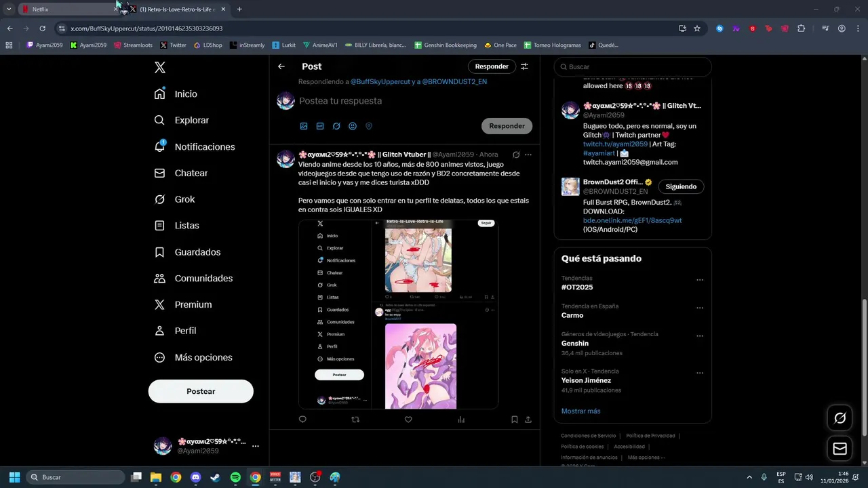Screen dimensions: 868x488
Task: Bookmark the post
Action: pos(514,420)
